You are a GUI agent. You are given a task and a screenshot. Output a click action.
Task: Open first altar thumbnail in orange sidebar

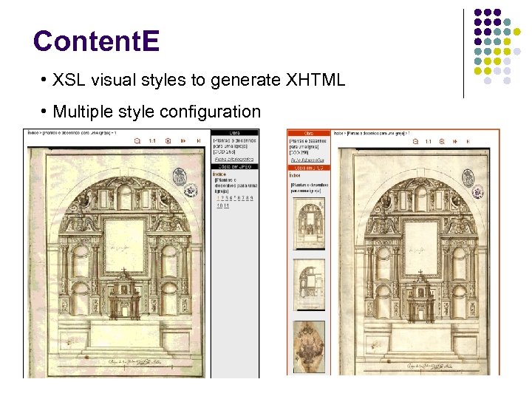point(309,224)
